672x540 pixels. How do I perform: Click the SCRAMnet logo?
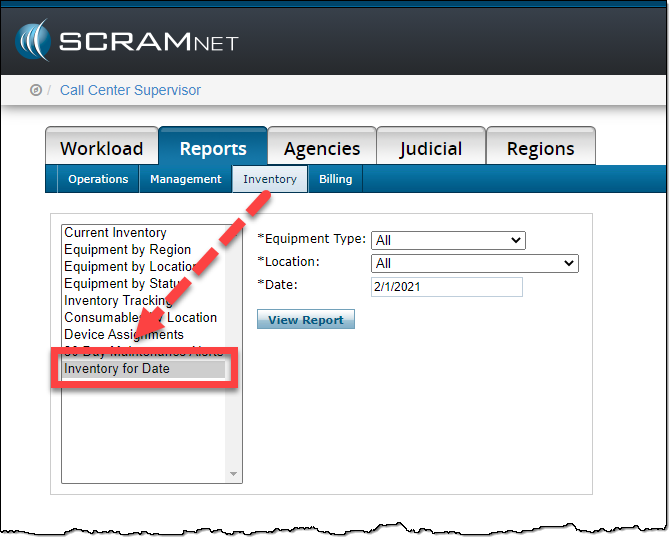pyautogui.click(x=126, y=41)
